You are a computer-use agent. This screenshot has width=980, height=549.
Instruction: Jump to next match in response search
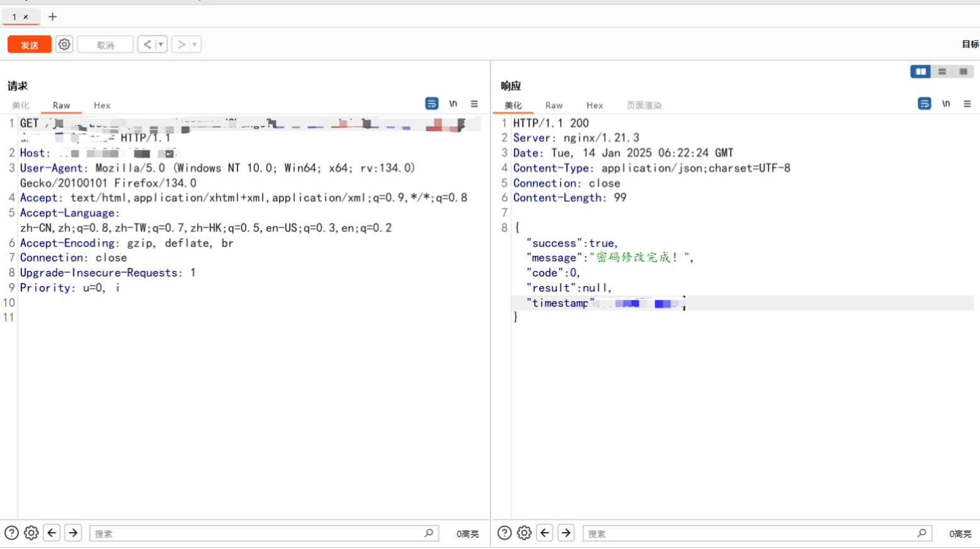(x=566, y=533)
